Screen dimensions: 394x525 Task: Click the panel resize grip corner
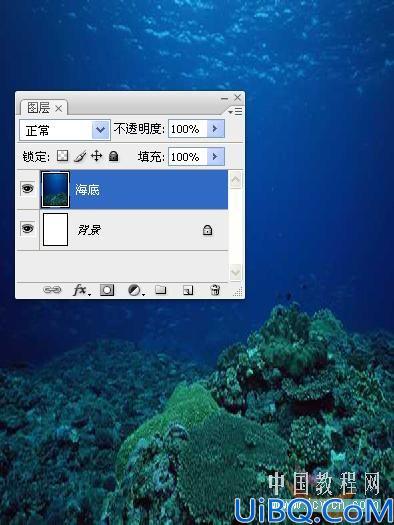coord(238,292)
